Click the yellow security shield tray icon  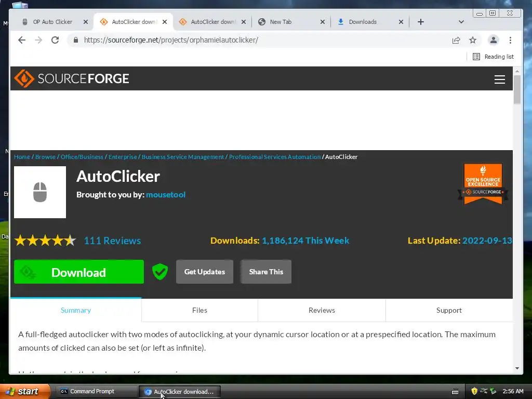click(474, 391)
